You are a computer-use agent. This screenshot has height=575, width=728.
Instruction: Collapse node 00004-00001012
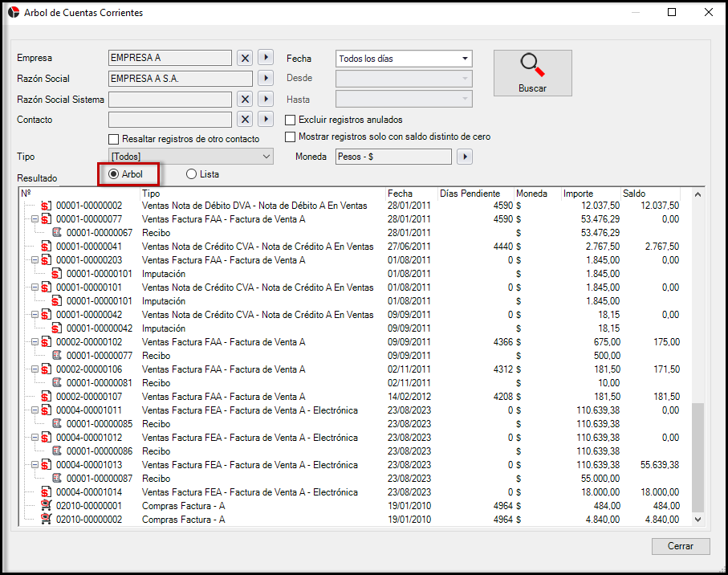tap(35, 438)
